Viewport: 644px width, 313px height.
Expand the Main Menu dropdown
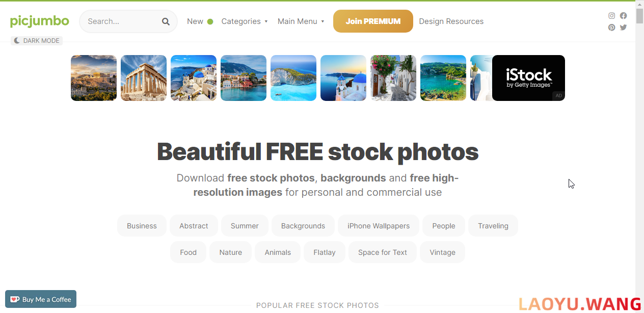301,21
